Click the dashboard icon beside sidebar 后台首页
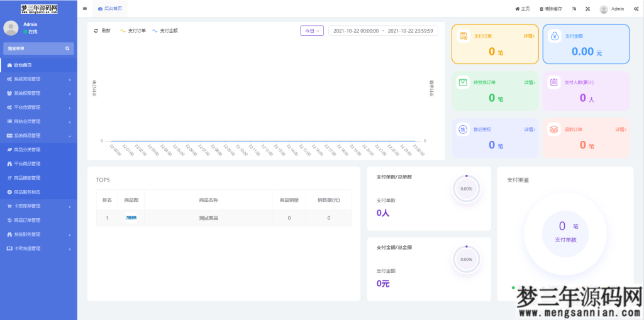This screenshot has width=644, height=320. click(x=9, y=65)
